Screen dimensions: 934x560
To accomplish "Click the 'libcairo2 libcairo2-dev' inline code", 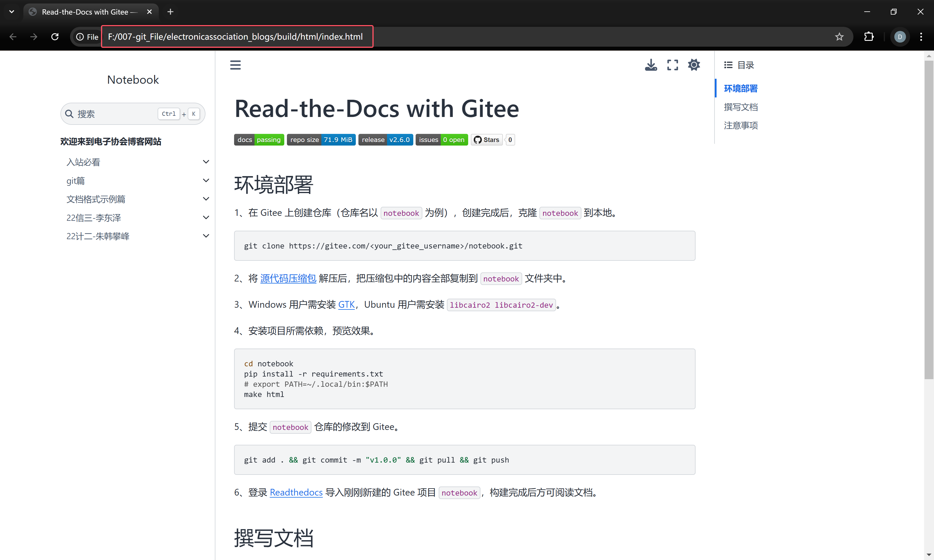I will click(501, 305).
